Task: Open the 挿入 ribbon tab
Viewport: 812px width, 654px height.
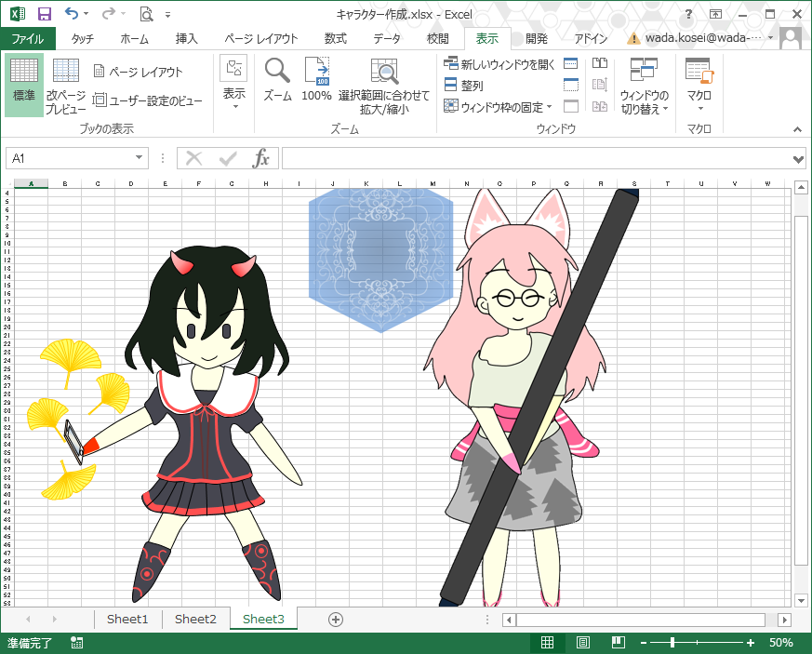Action: (187, 38)
